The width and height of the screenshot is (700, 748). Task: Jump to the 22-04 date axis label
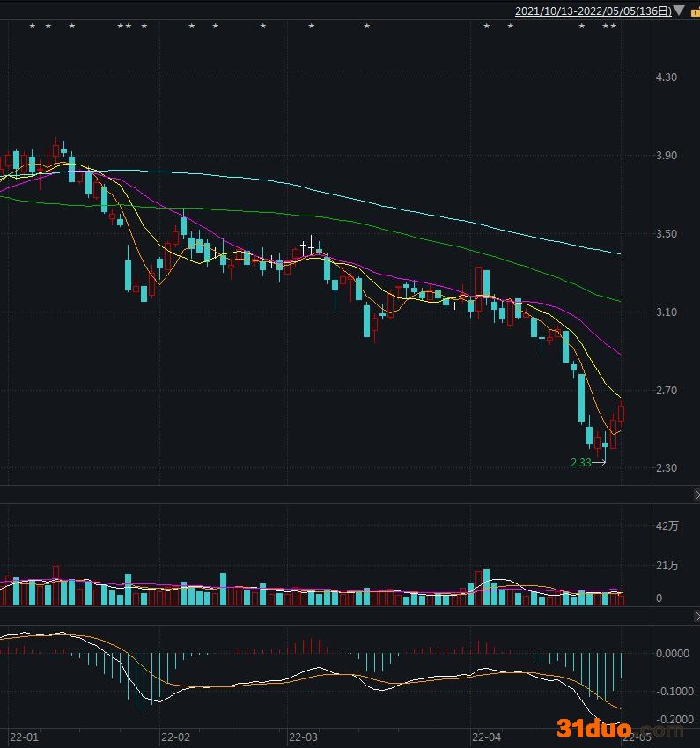point(486,737)
